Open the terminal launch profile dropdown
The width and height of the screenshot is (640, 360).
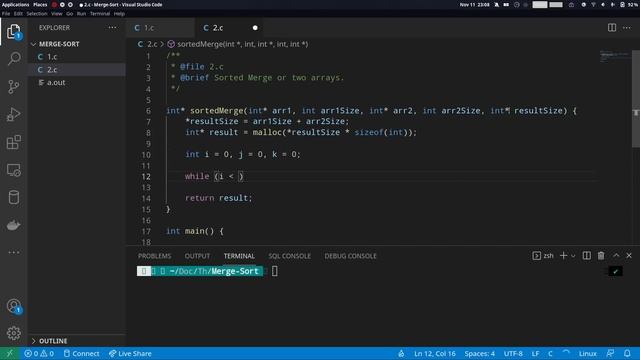point(573,256)
